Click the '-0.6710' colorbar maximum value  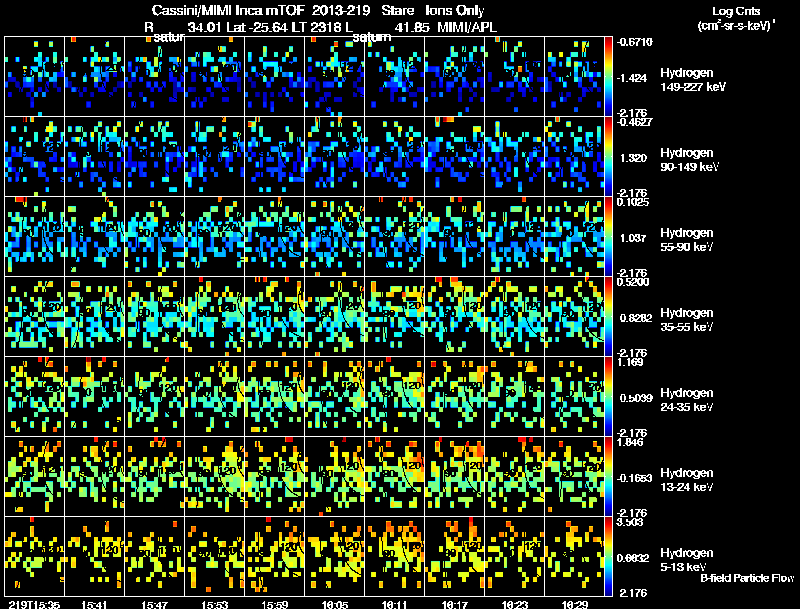pos(634,42)
